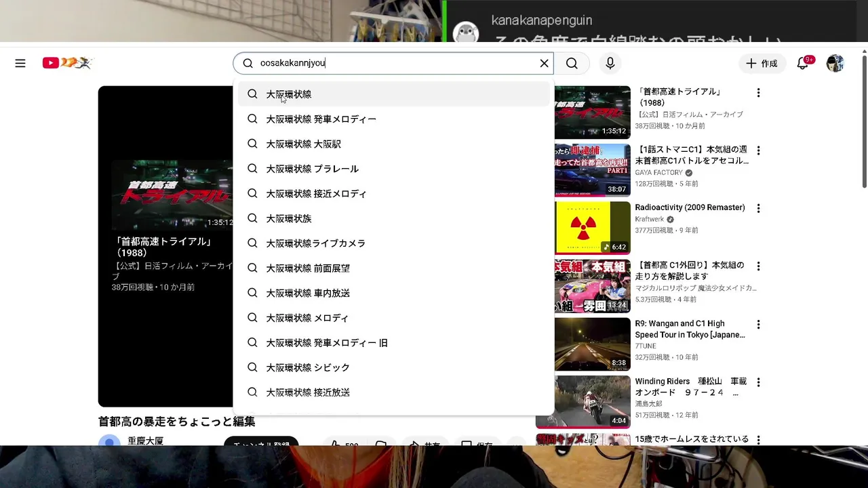Start voice search with microphone
The height and width of the screenshot is (488, 868).
(610, 63)
